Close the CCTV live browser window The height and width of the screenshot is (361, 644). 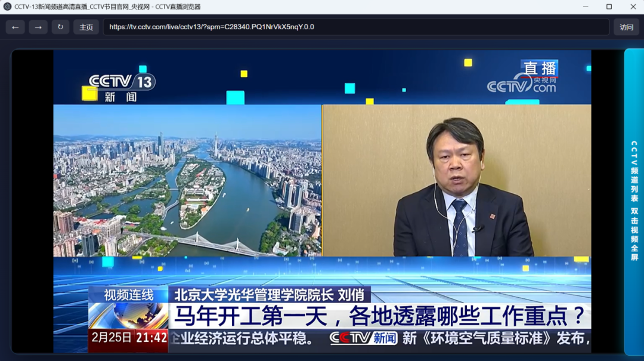pos(633,7)
